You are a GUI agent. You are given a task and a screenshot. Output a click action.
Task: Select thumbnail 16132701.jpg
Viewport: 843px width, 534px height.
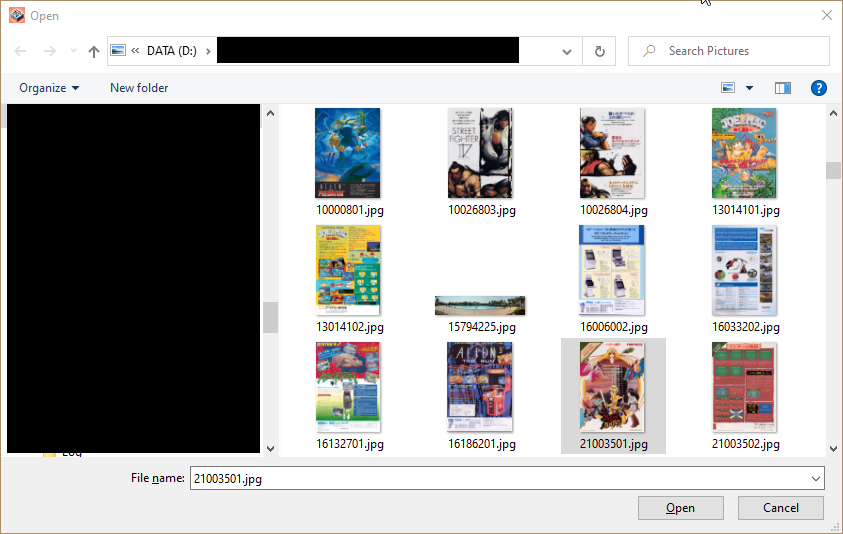coord(348,387)
